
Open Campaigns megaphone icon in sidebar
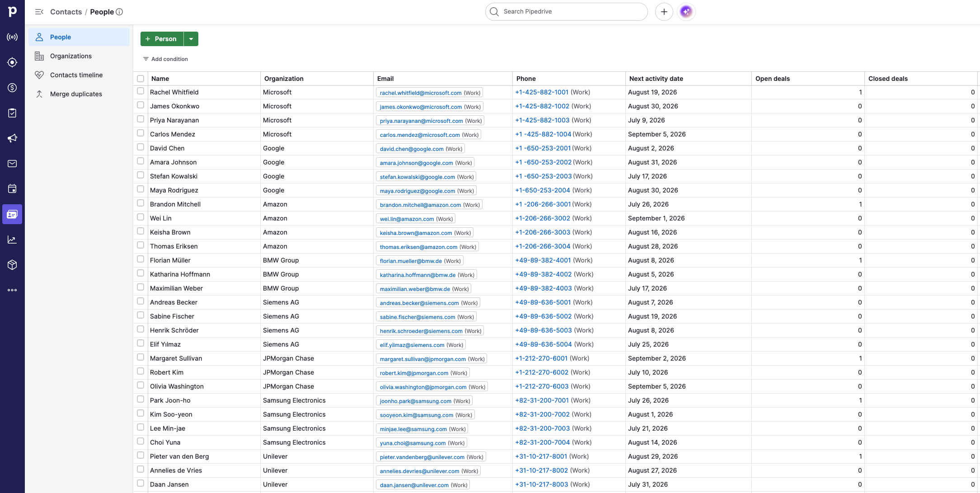tap(12, 138)
